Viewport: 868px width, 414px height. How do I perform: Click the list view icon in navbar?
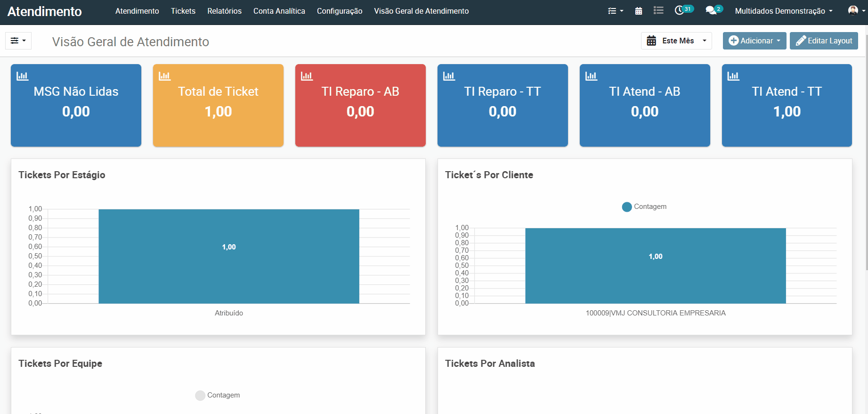click(x=658, y=10)
